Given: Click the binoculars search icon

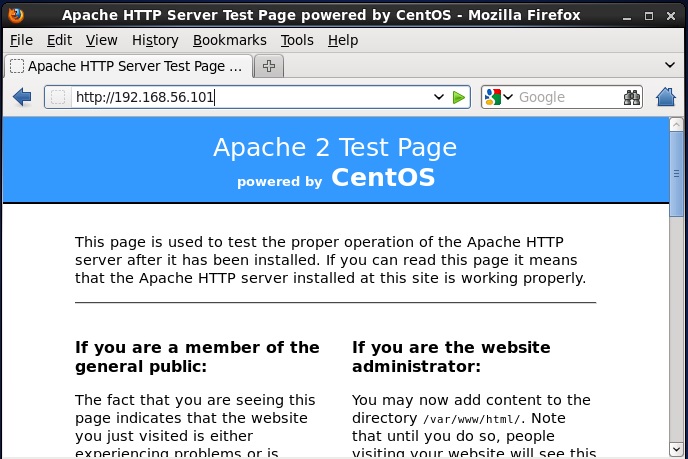Looking at the screenshot, I should [631, 97].
